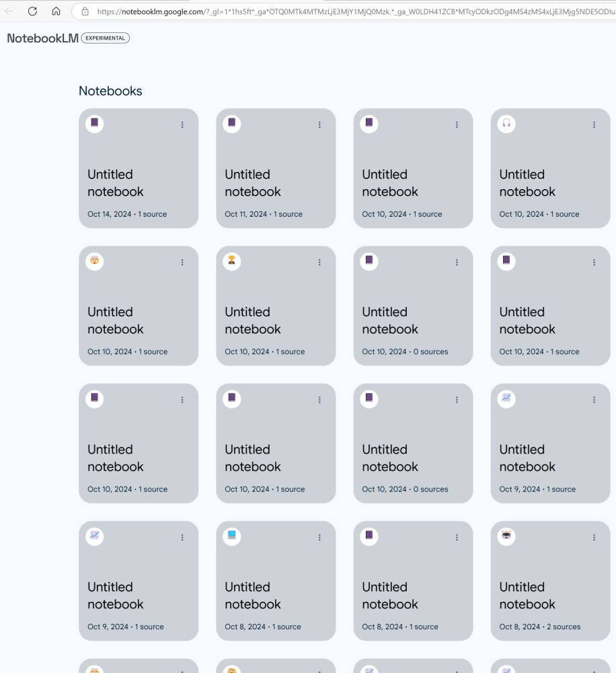
Task: Open three-dot menu on Oct 11 notebook
Action: [319, 125]
